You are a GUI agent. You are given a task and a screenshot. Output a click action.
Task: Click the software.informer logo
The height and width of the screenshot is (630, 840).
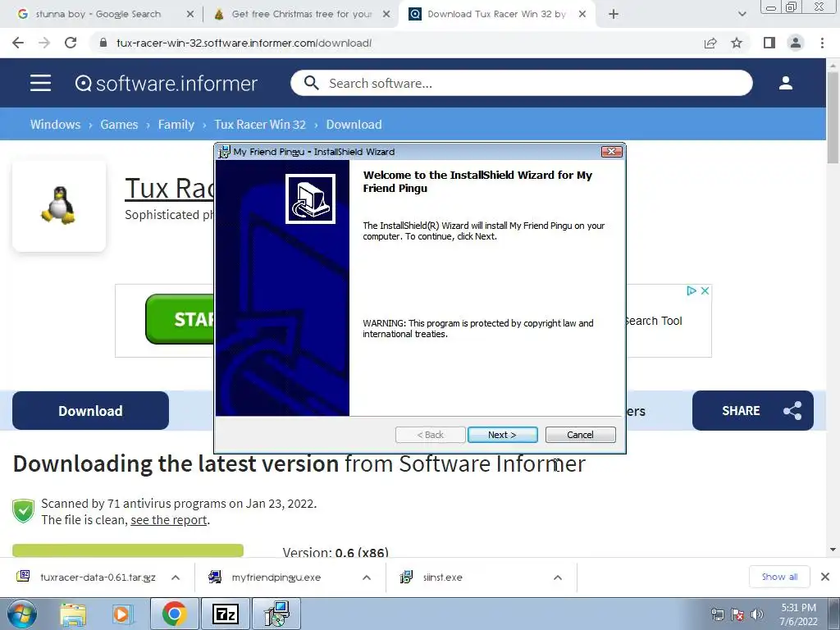[x=166, y=83]
